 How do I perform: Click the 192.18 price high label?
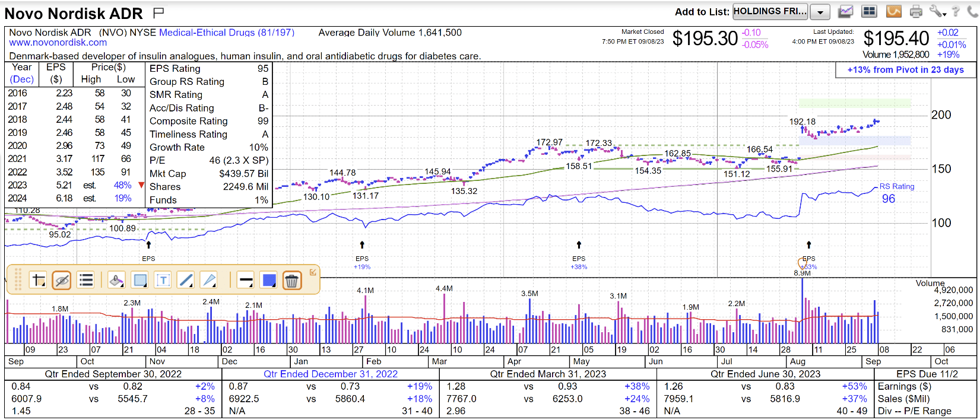pos(803,122)
